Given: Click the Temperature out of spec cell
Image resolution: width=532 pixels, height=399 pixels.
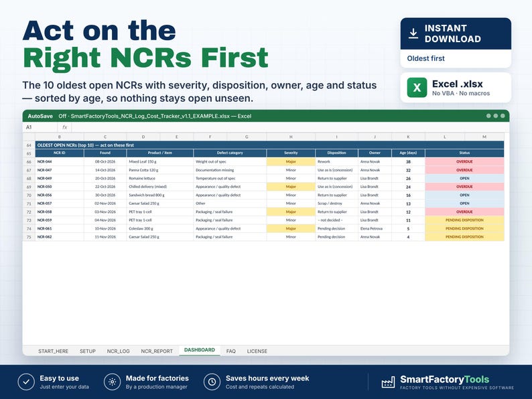Looking at the screenshot, I should (x=230, y=178).
